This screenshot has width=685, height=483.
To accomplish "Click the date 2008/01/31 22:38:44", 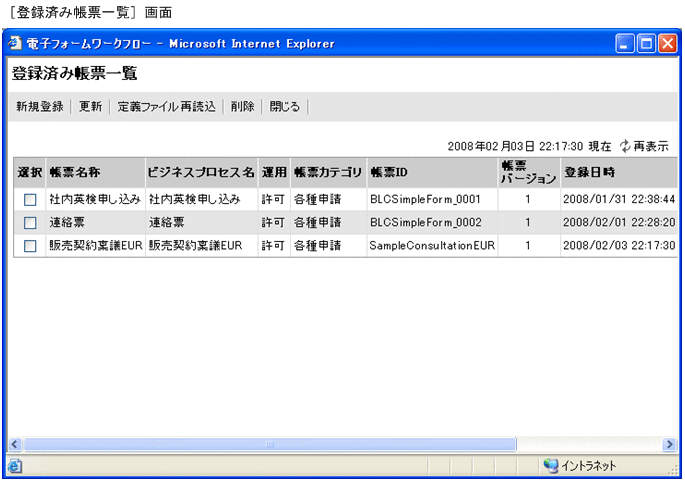I will coord(619,200).
